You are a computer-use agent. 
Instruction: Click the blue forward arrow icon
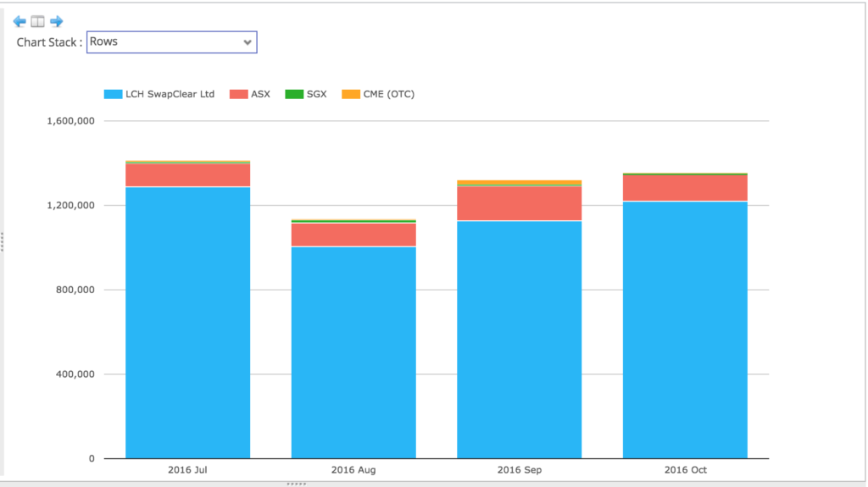point(57,21)
